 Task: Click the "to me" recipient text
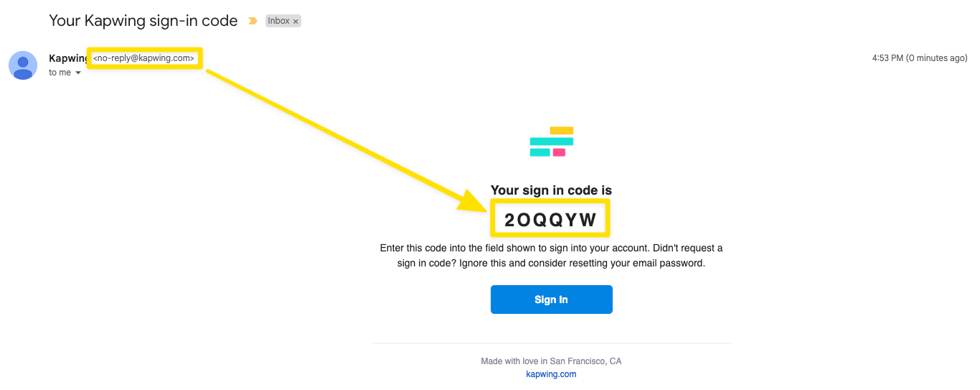point(60,73)
